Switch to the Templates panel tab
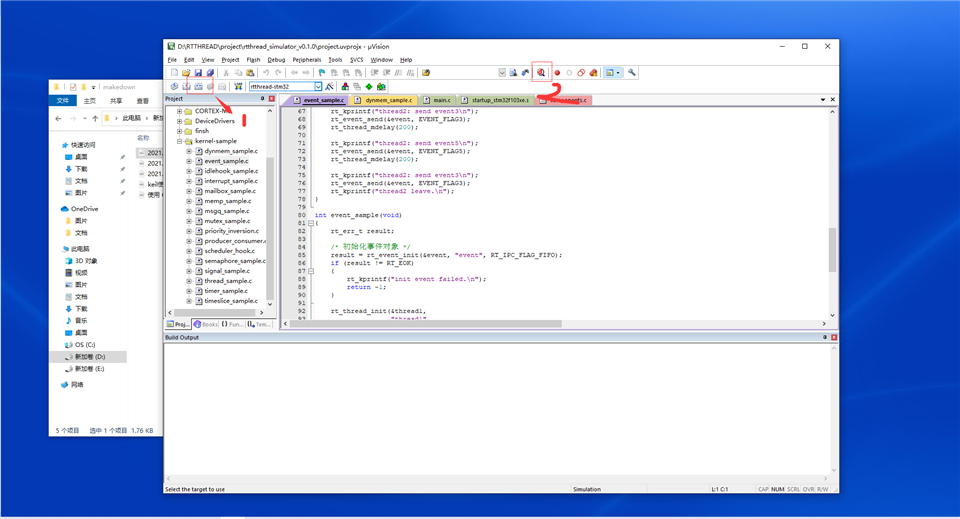 (x=260, y=324)
